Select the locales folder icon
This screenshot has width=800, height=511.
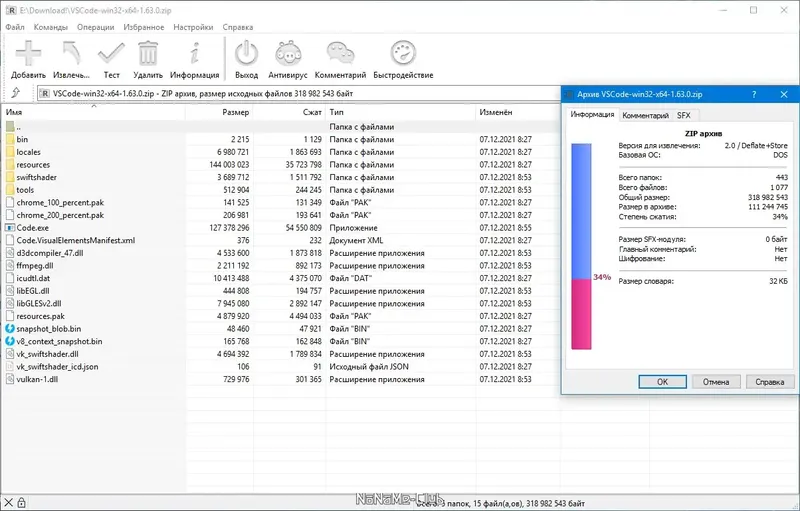click(10, 152)
